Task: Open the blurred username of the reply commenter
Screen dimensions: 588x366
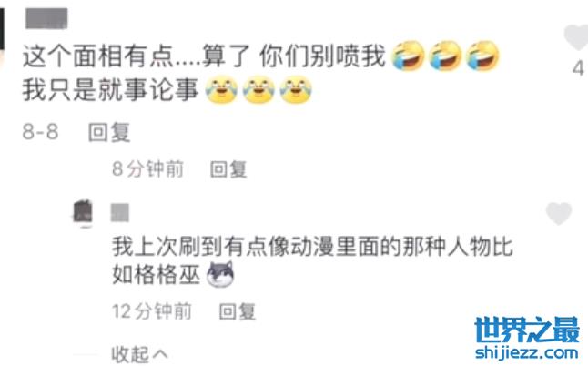Action: click(x=120, y=213)
